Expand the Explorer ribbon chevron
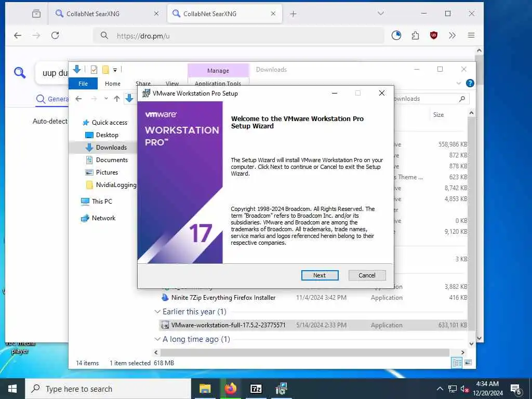This screenshot has width=532, height=399. 459,83
